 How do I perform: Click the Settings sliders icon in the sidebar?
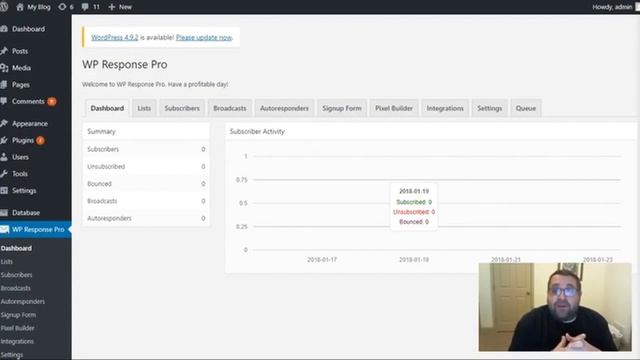4,190
